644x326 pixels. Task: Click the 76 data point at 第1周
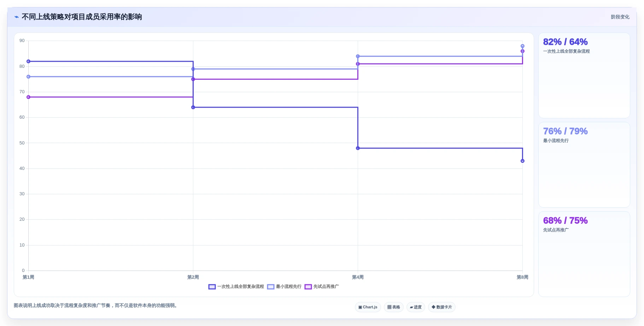point(29,77)
